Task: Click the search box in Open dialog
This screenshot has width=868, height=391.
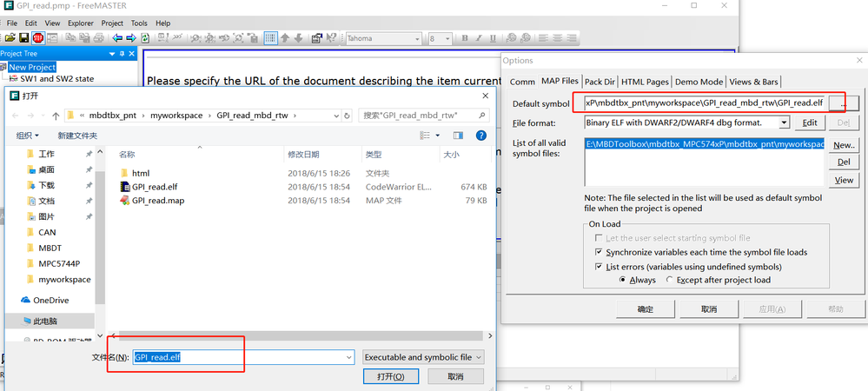Action: [424, 116]
